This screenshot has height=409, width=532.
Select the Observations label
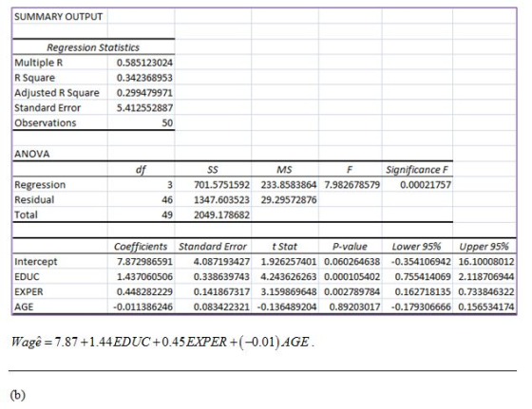[x=46, y=122]
